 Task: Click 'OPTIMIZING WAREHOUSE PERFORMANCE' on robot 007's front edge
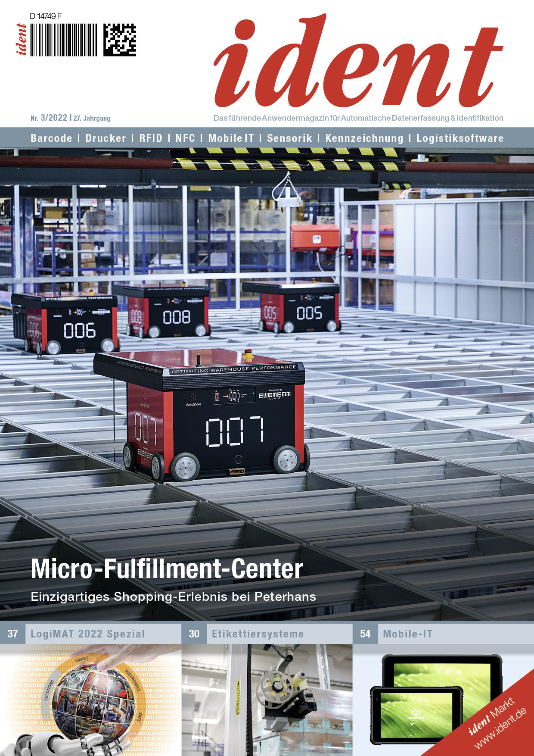click(234, 369)
